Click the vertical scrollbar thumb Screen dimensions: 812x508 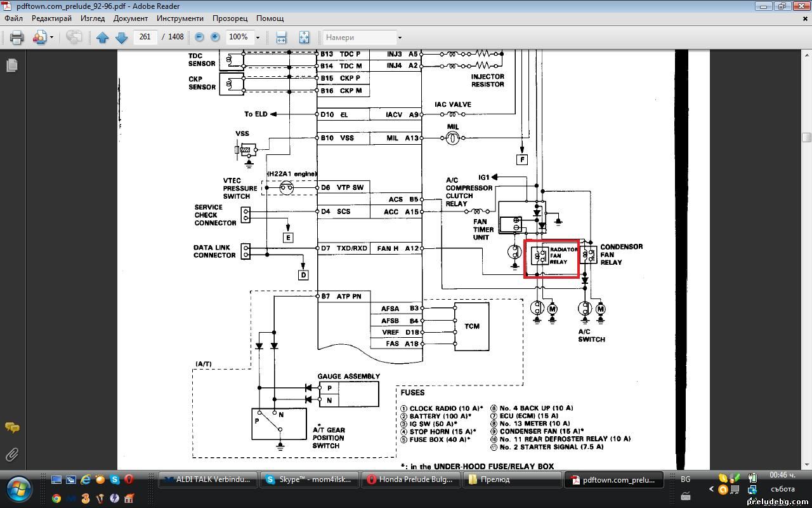(806, 137)
